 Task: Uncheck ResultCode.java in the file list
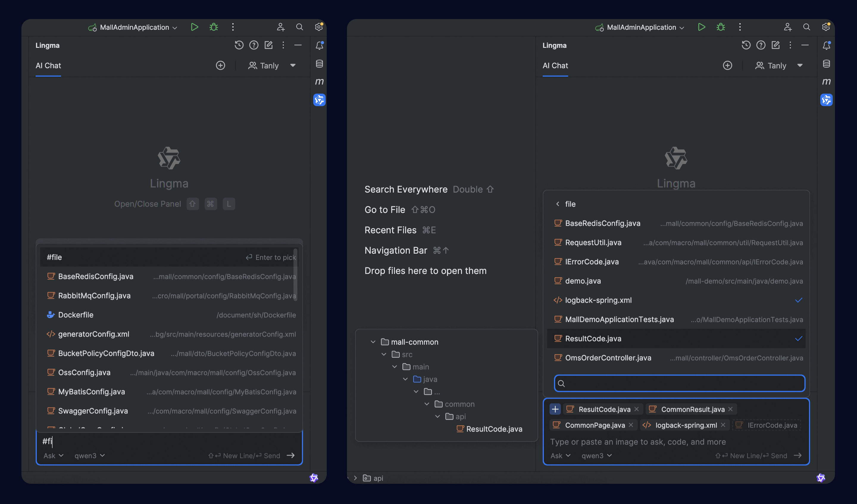(x=593, y=338)
